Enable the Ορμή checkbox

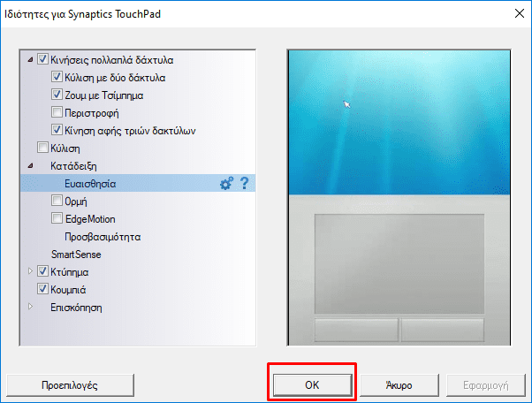tap(57, 200)
